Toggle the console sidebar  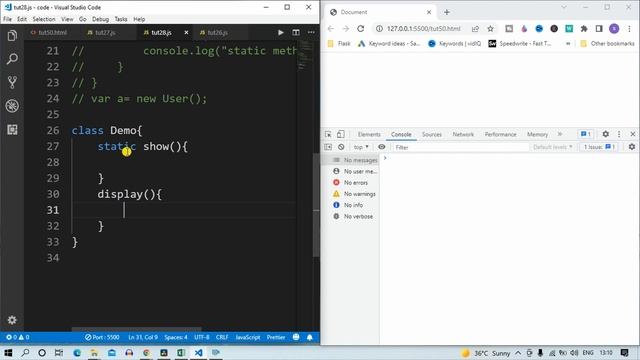coord(328,147)
